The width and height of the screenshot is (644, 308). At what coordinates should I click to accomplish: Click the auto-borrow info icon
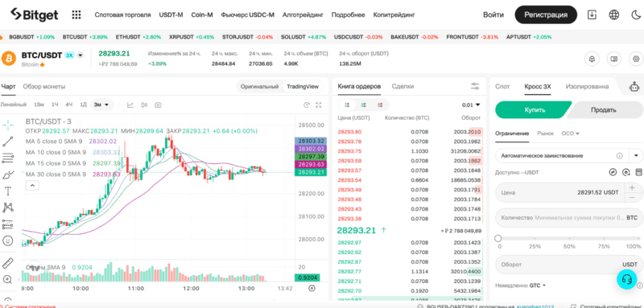(619, 156)
